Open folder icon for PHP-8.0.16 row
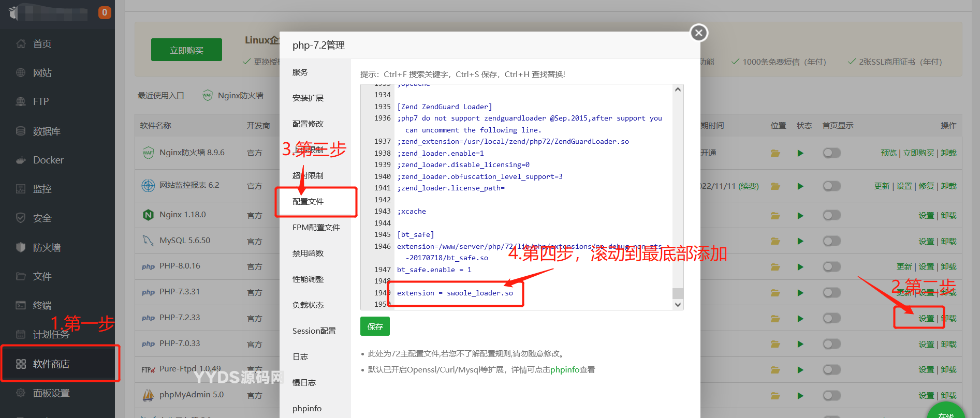 (775, 267)
